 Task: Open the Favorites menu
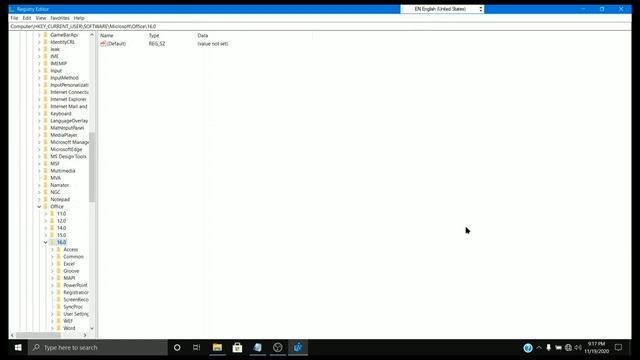coord(60,18)
